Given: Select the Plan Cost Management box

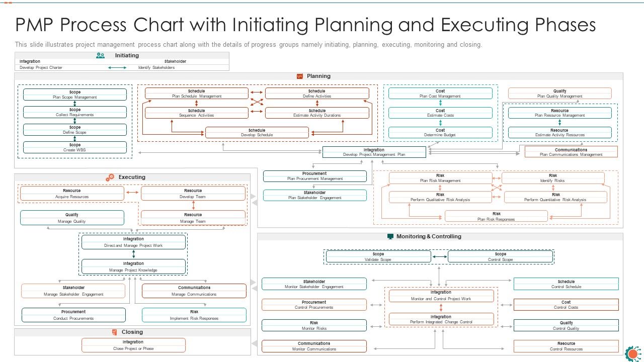Looking at the screenshot, I should coord(440,94).
